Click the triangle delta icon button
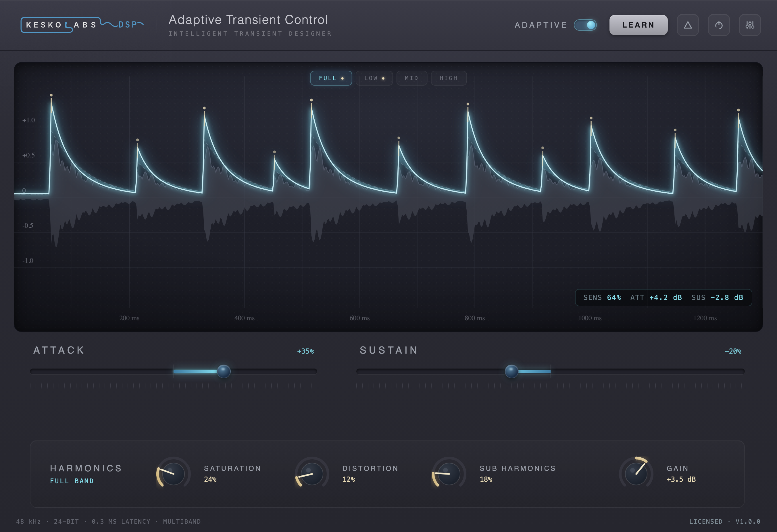The height and width of the screenshot is (532, 777). 688,25
